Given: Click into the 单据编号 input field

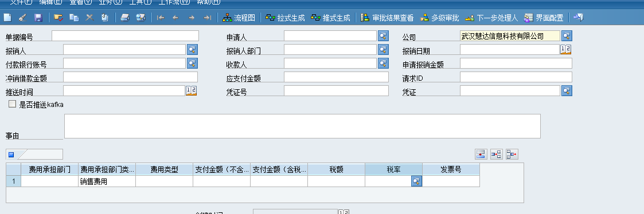Looking at the screenshot, I should [125, 35].
